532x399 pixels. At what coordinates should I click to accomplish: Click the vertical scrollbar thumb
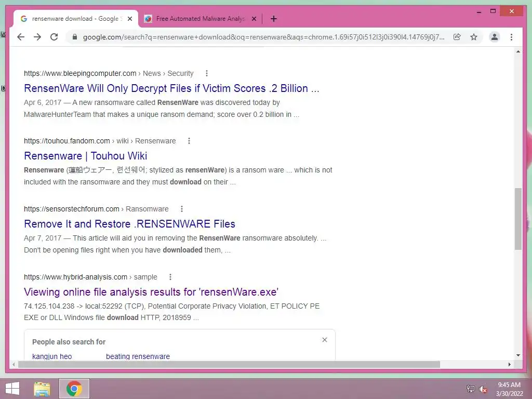(518, 219)
